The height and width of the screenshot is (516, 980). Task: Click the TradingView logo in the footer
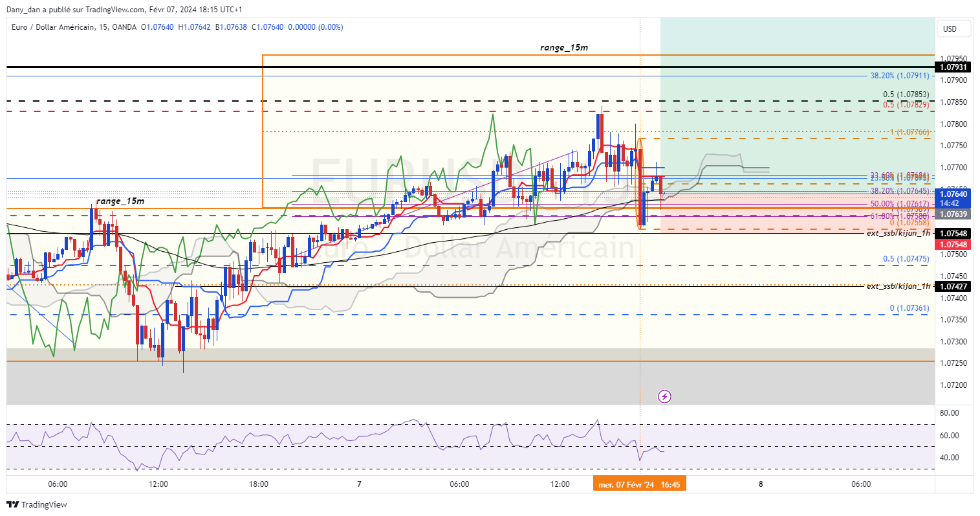(x=37, y=504)
